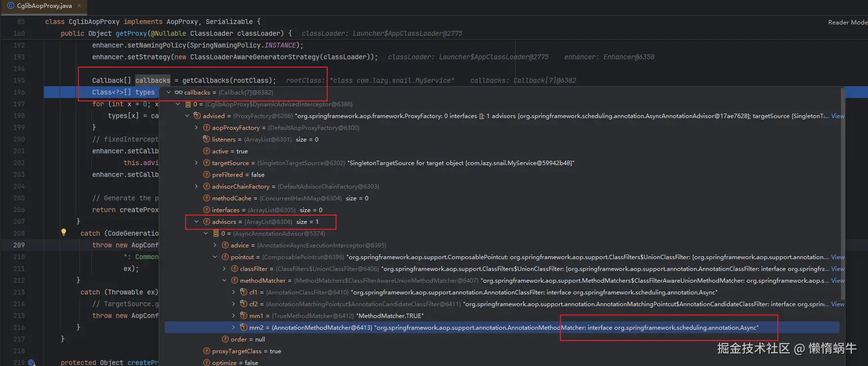868x366 pixels.
Task: Close the CglibAopProxy.java tab
Action: point(79,6)
